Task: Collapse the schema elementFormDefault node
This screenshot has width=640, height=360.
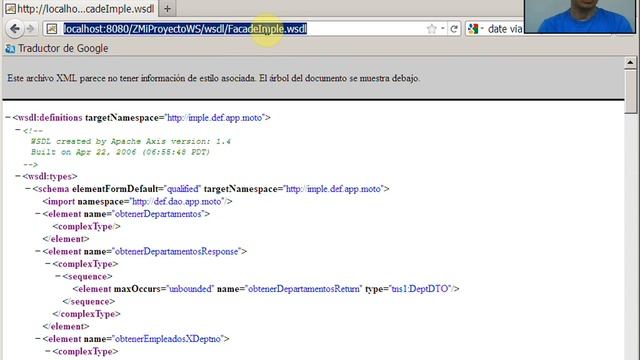Action: click(x=28, y=189)
